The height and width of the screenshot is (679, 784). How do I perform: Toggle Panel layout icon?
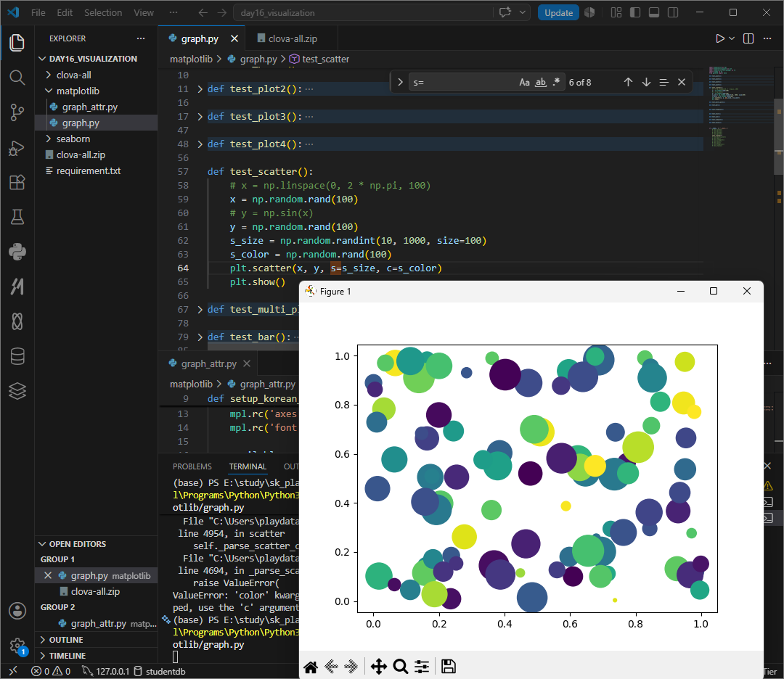pyautogui.click(x=654, y=12)
